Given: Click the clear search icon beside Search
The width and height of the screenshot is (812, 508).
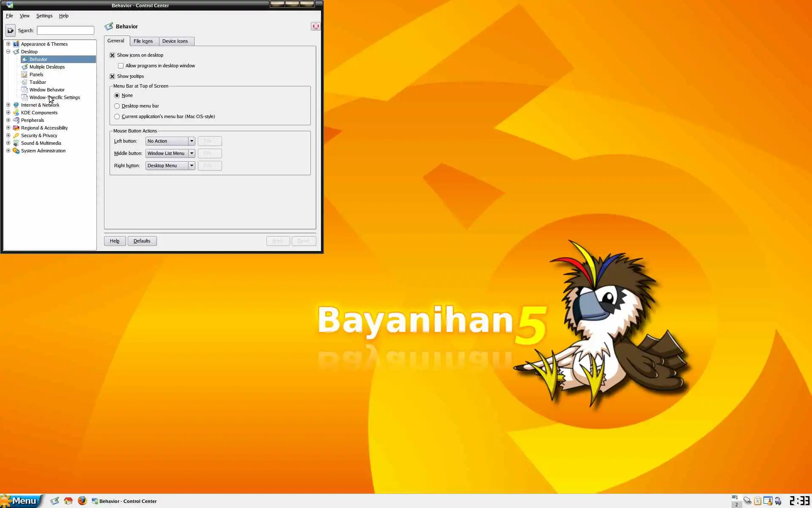Looking at the screenshot, I should click(10, 30).
